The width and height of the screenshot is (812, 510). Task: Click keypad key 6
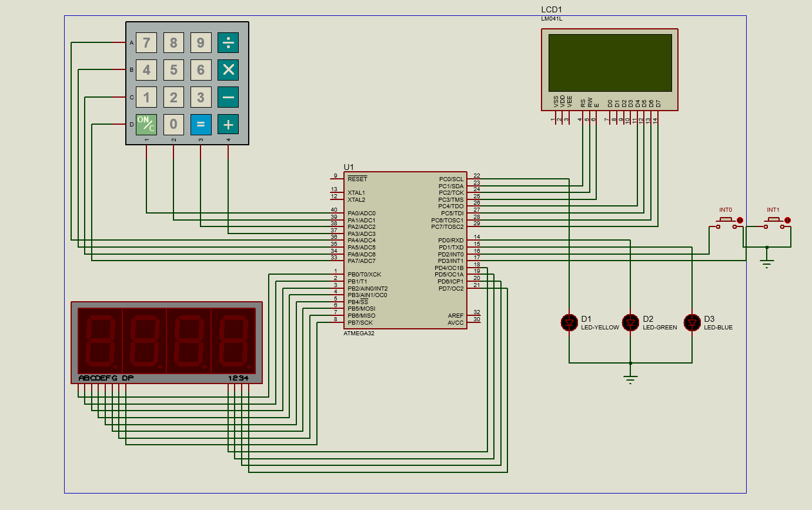pos(201,70)
